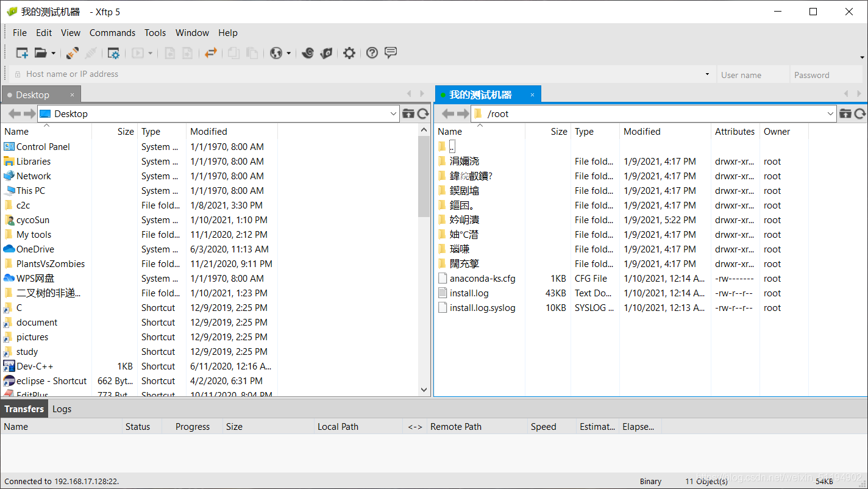Click the User name field
This screenshot has height=489, width=868.
(x=752, y=75)
